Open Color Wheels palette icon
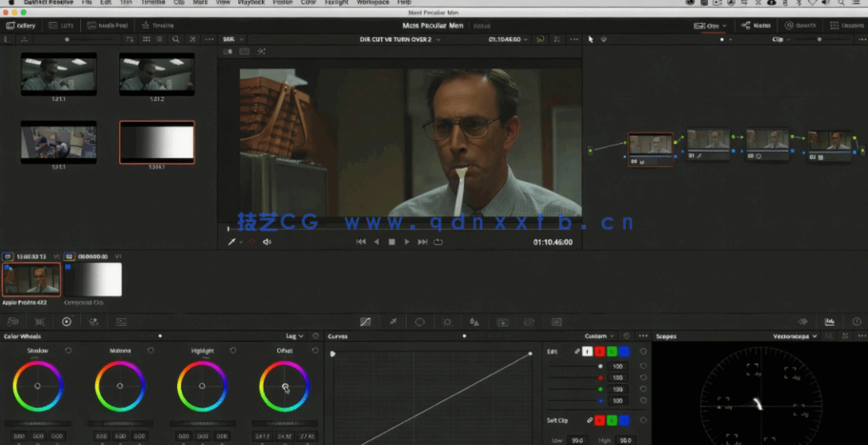 pos(67,321)
